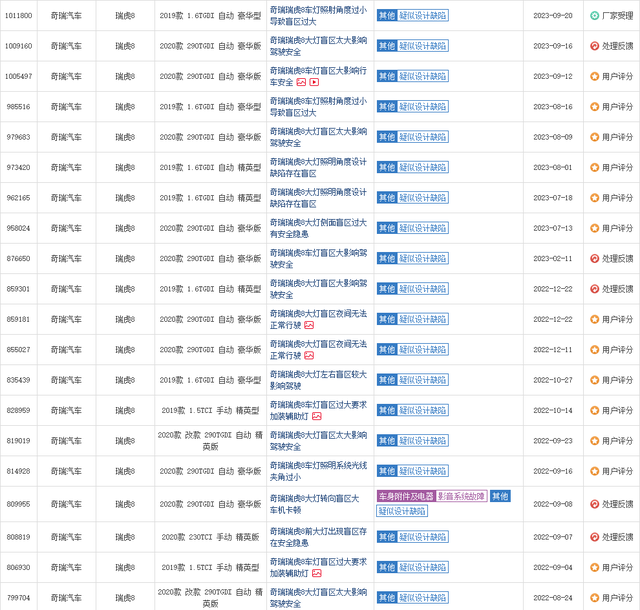Click complaint ID 1011800
Viewport: 640px width, 610px height.
[x=18, y=16]
